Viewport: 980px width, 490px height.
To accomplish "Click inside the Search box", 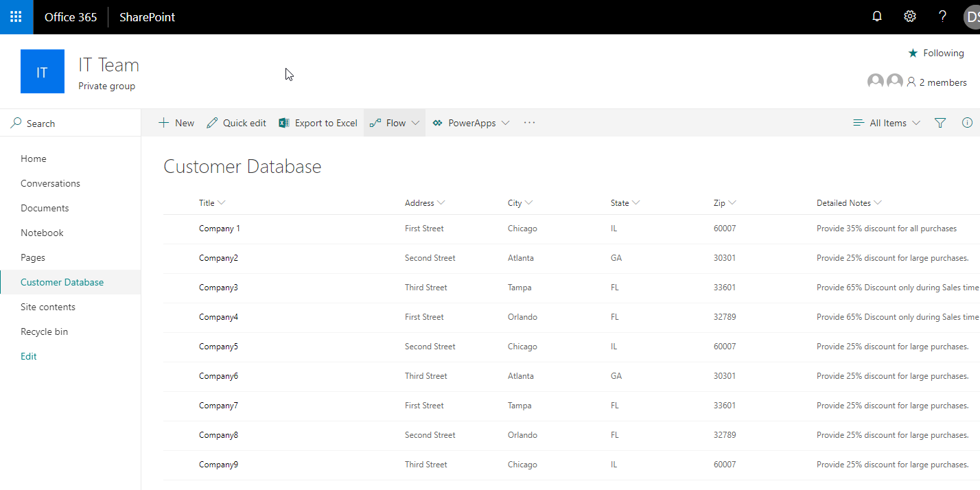I will pyautogui.click(x=41, y=122).
